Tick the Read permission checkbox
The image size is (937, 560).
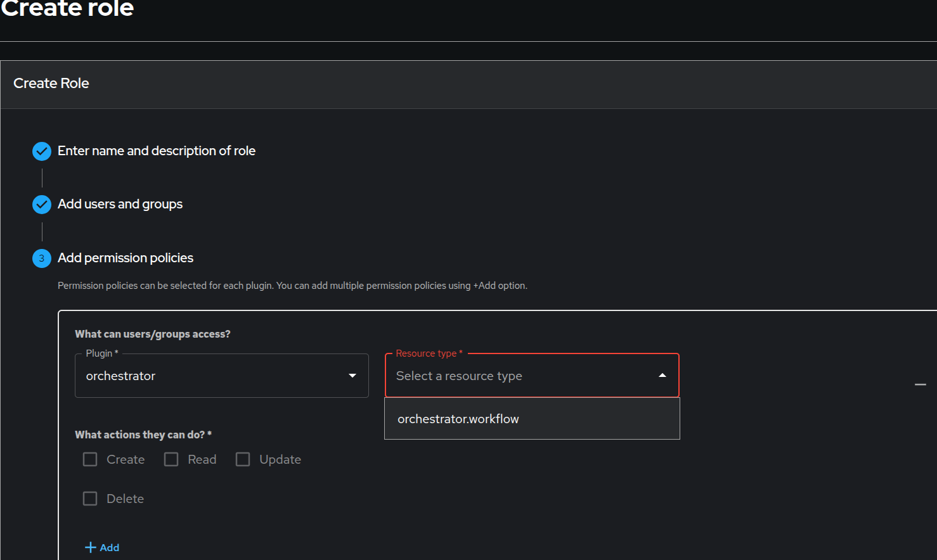tap(171, 459)
